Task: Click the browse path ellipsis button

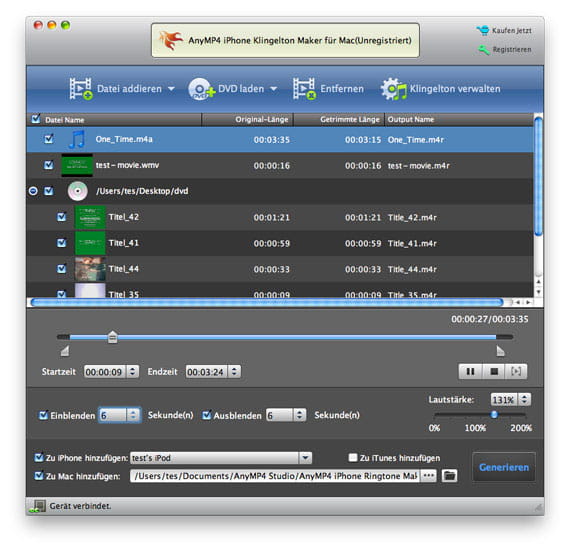Action: coord(429,475)
